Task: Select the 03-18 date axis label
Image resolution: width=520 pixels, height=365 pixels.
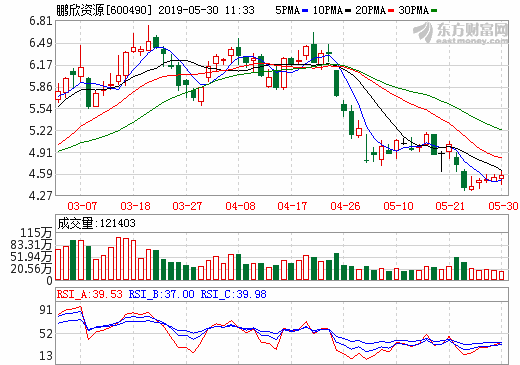Action: [x=135, y=206]
